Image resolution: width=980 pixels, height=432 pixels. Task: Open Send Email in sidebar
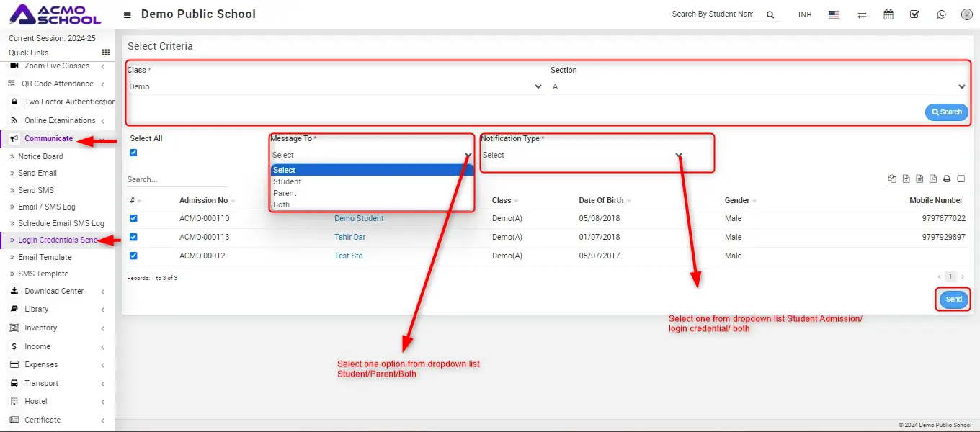pyautogui.click(x=37, y=173)
